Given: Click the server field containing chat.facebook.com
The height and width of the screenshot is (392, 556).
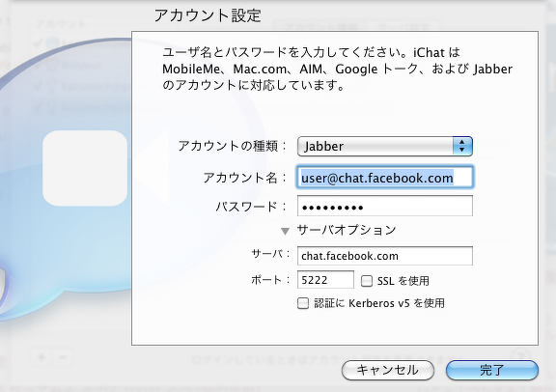Looking at the screenshot, I should [385, 256].
